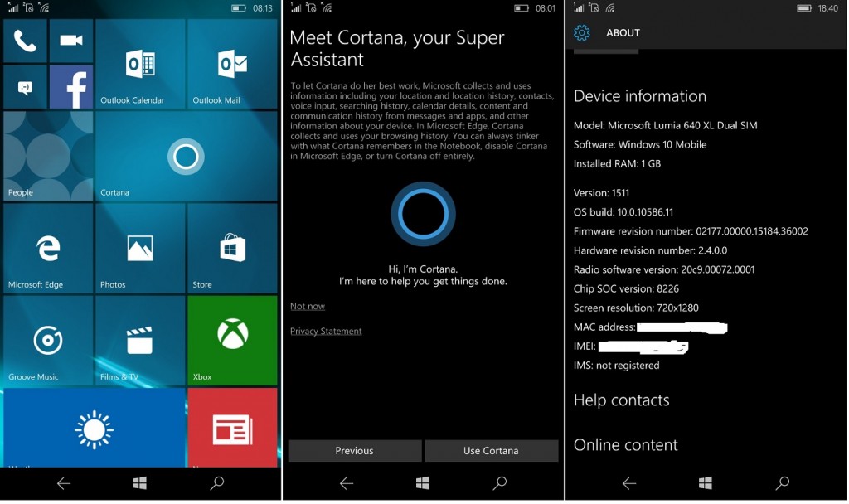Image resolution: width=849 pixels, height=504 pixels.
Task: Select the Not now link
Action: (x=308, y=306)
